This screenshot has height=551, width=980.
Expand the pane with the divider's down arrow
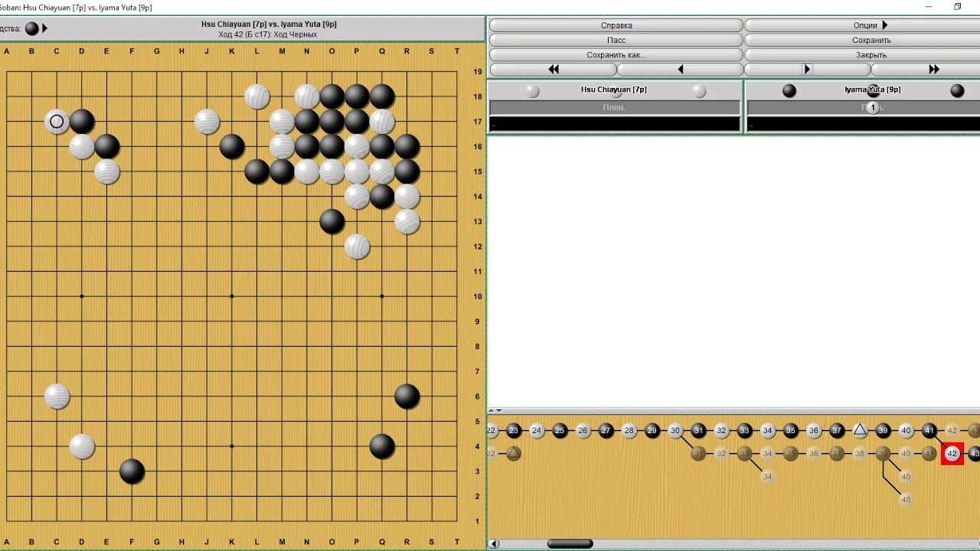[498, 411]
